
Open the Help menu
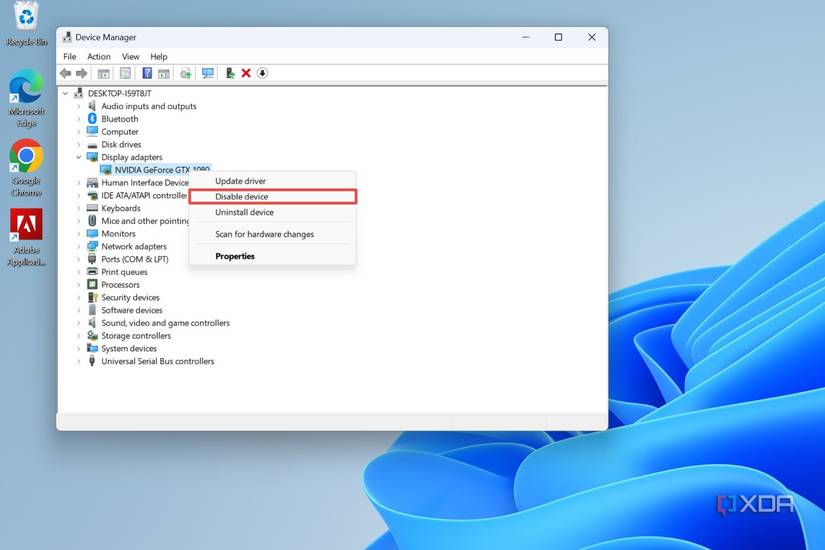pyautogui.click(x=158, y=56)
